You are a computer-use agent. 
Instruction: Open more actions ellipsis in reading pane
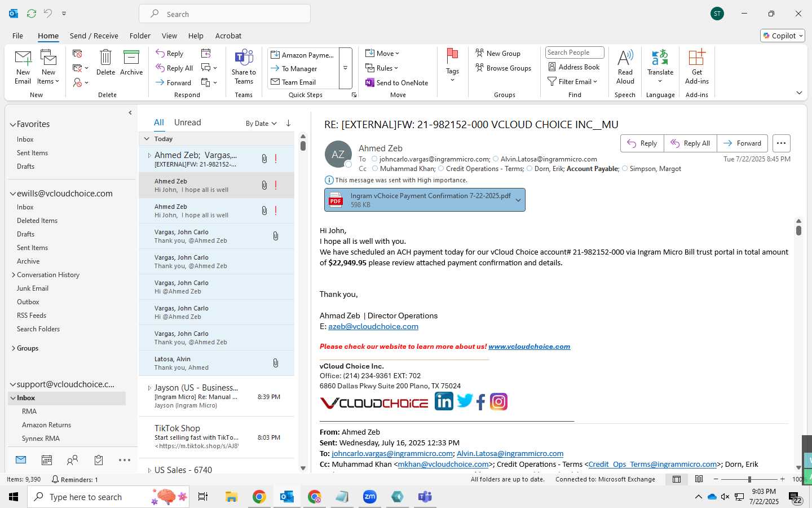click(x=781, y=143)
